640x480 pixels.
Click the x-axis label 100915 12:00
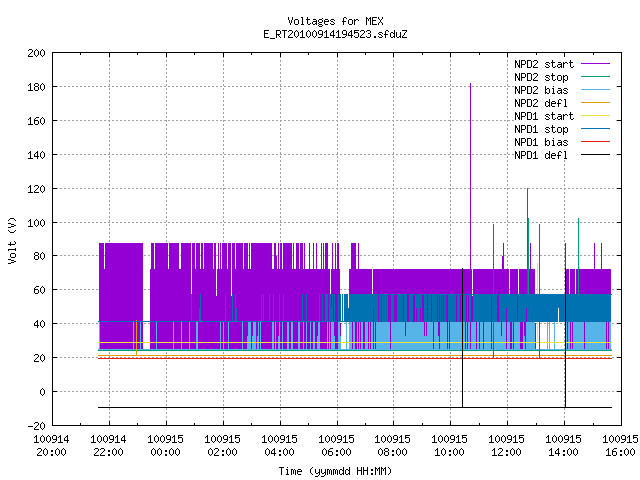pos(507,446)
